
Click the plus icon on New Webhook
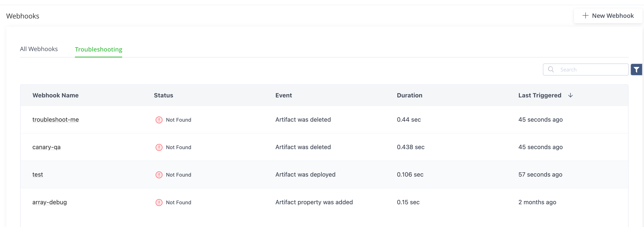[585, 16]
